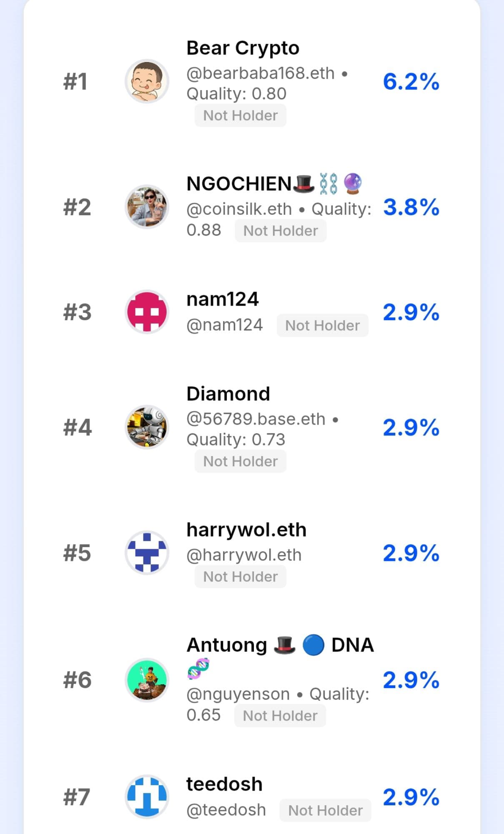Viewport: 504px width, 834px height.
Task: Open the Bear Crypto profile name
Action: 243,48
